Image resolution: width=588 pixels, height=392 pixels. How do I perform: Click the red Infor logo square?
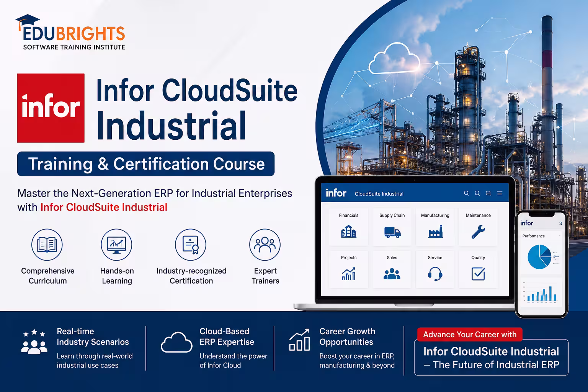pos(51,108)
